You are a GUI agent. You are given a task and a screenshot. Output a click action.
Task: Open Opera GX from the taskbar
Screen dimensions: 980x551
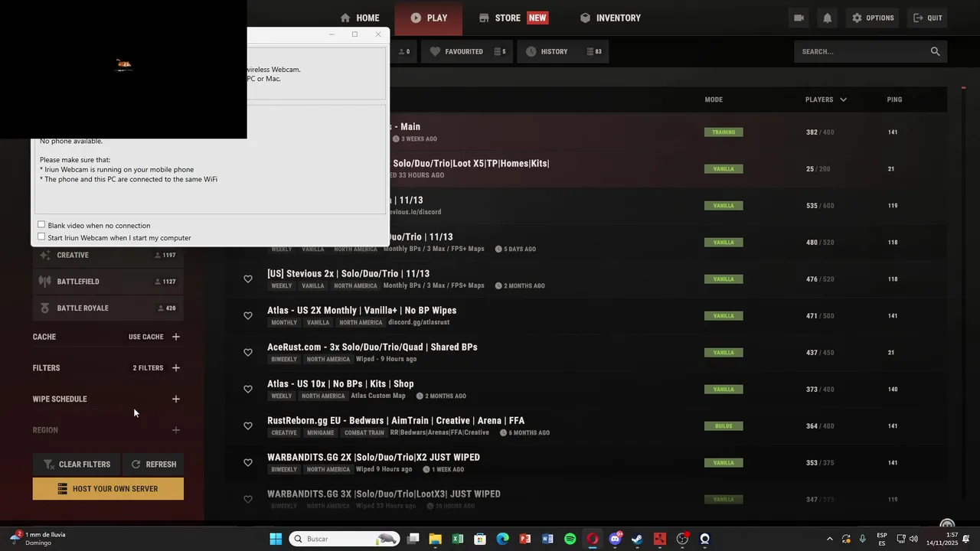tap(593, 539)
